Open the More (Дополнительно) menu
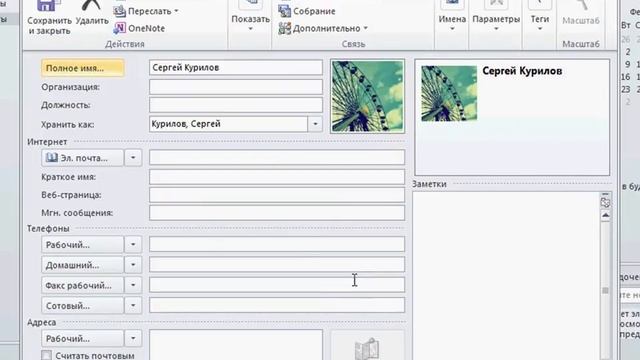 323,28
